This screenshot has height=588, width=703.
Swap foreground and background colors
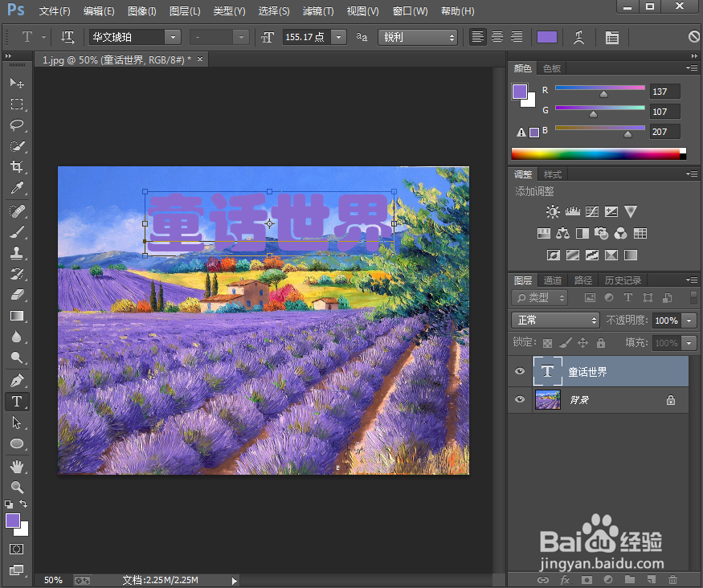23,504
